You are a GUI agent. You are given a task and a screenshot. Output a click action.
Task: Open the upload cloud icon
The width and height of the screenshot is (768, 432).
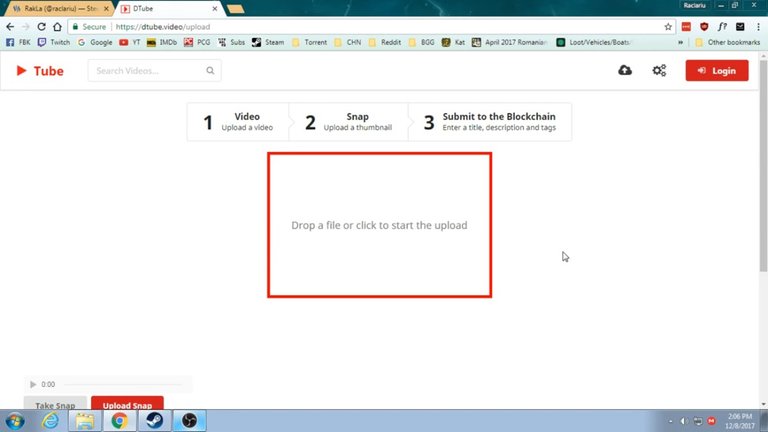[x=624, y=71]
